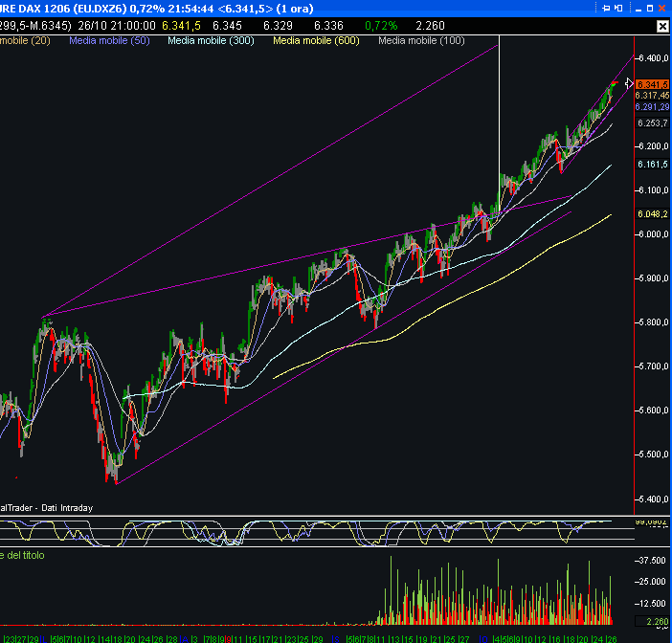Select the Media mobile (300) legend label
The height and width of the screenshot is (643, 672).
[x=211, y=41]
